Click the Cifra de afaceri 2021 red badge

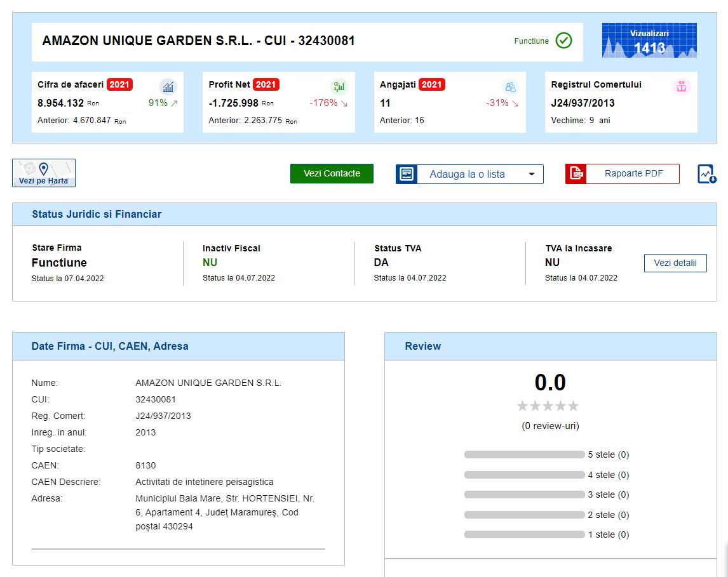119,84
